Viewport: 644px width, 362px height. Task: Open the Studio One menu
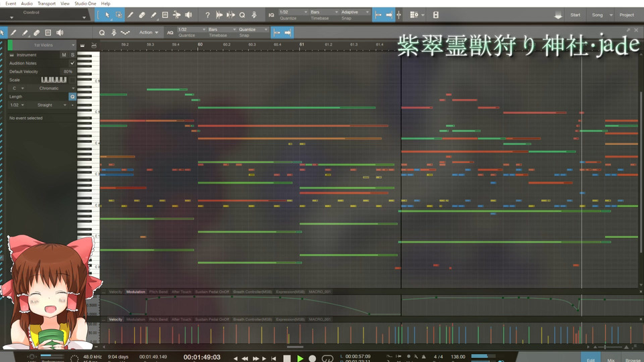(x=85, y=3)
